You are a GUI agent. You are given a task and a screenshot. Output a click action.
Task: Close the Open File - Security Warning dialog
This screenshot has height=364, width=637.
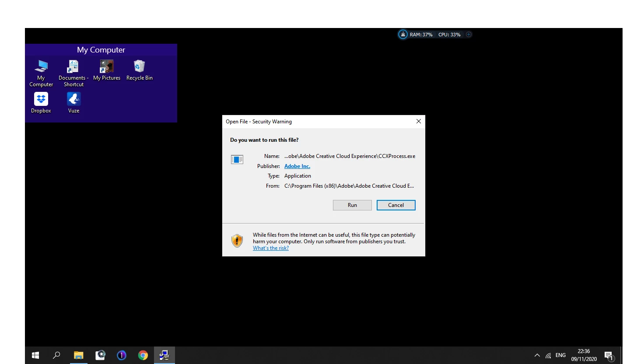point(418,121)
